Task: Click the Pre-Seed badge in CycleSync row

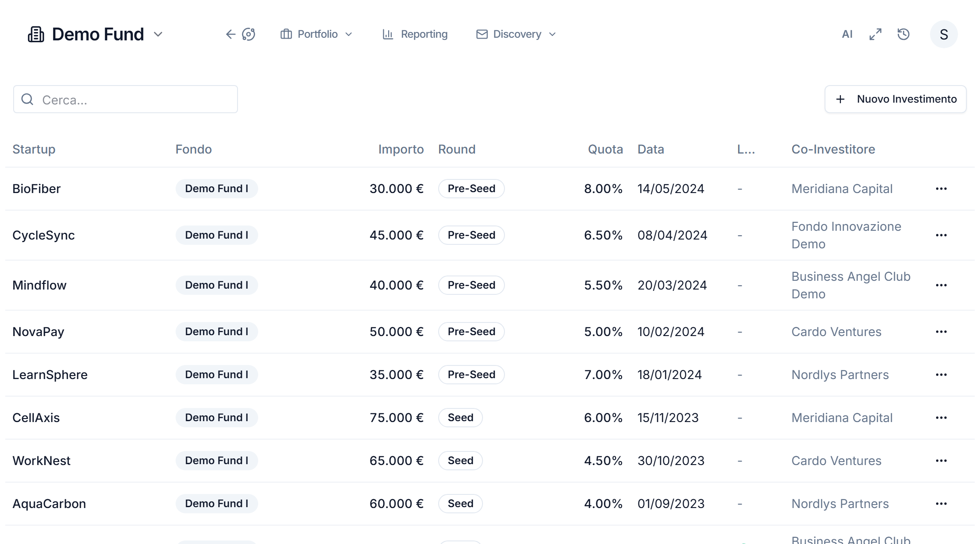Action: 472,235
